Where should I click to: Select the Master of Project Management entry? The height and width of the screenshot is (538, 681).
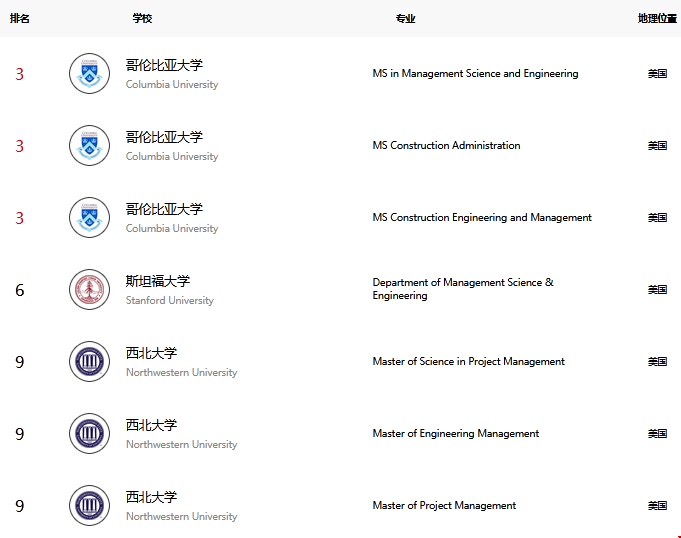tap(444, 505)
